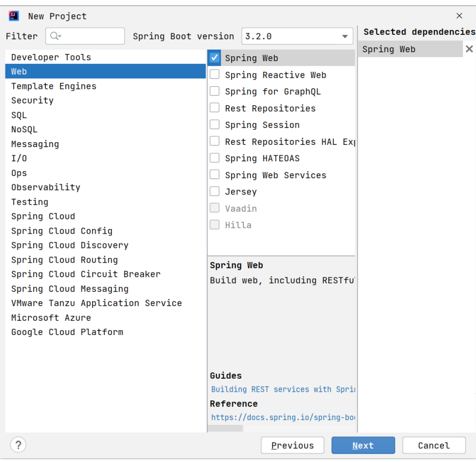Check the Rest Repositories checkbox
This screenshot has width=476, height=462.
pos(215,108)
